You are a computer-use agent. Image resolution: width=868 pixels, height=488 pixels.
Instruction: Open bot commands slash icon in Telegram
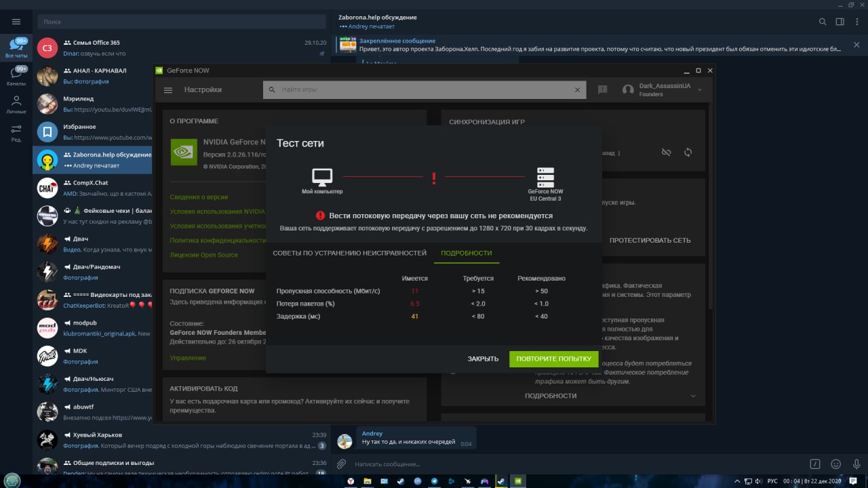(816, 464)
